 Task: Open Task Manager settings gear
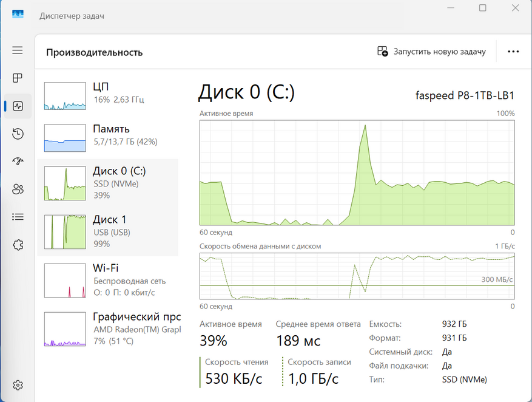pyautogui.click(x=18, y=384)
